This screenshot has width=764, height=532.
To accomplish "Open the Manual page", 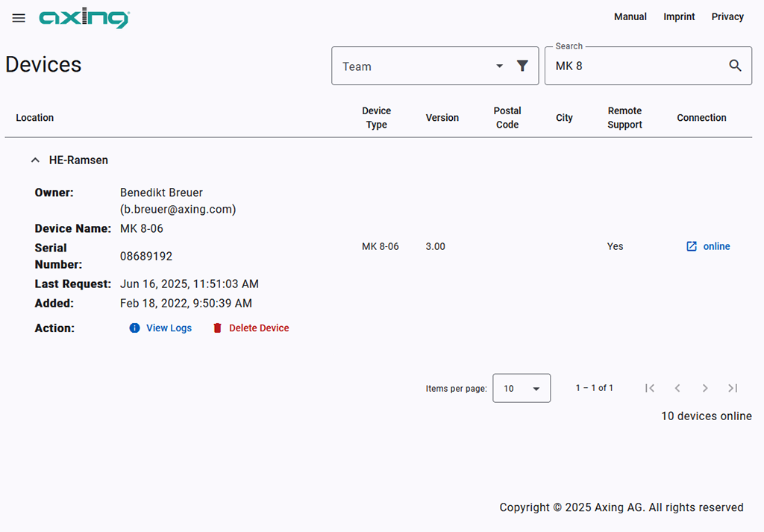I will click(630, 16).
